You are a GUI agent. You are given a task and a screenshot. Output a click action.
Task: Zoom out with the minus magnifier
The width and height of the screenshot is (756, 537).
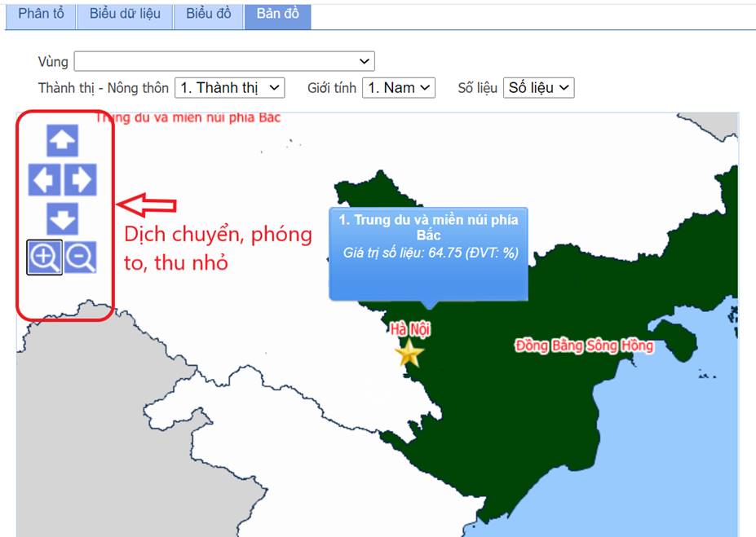tap(80, 257)
